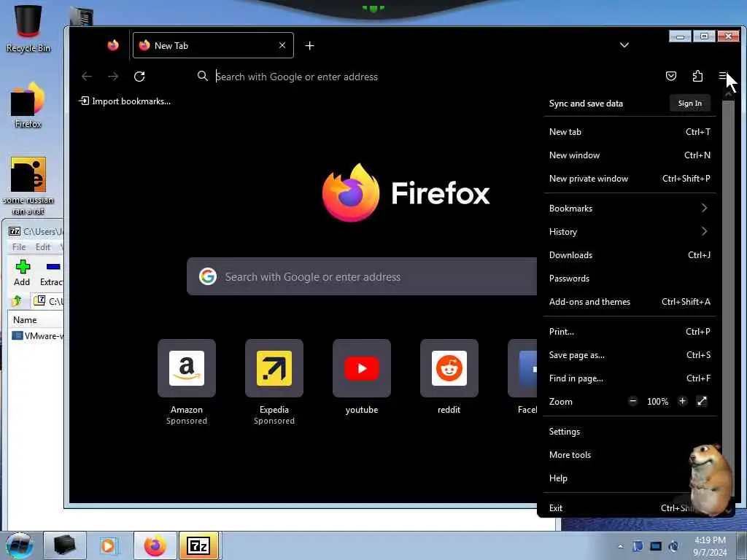Choose Print from the menu
This screenshot has height=560, width=747.
click(630, 332)
